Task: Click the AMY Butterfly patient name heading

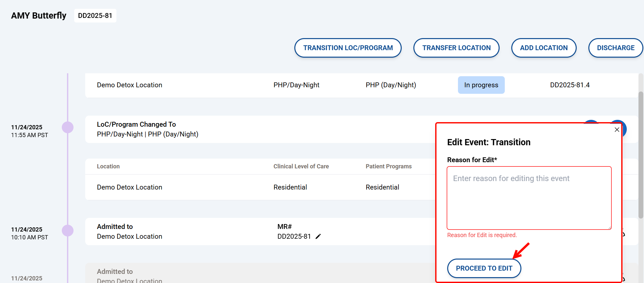Action: tap(39, 16)
